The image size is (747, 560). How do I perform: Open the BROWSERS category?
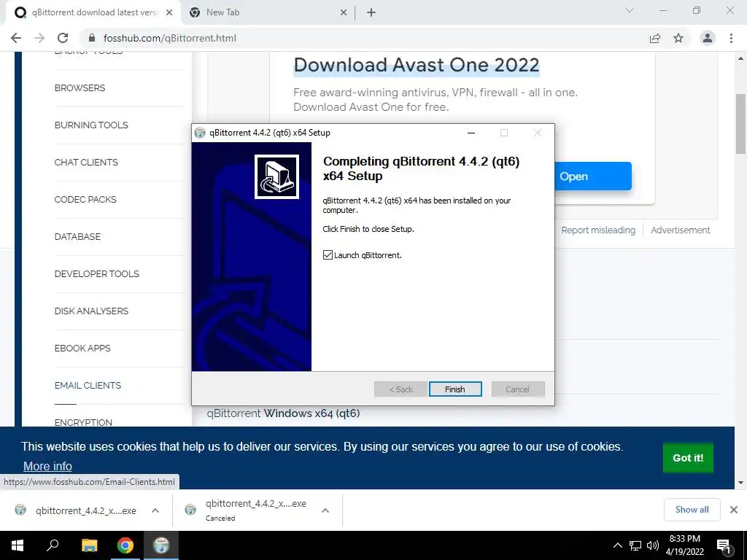(80, 88)
